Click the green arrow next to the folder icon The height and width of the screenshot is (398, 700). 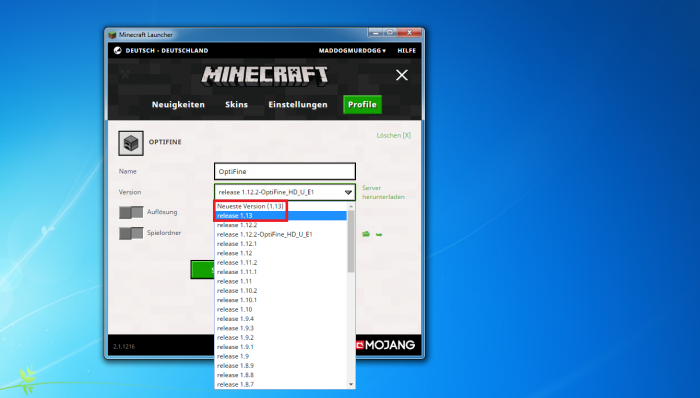point(379,234)
